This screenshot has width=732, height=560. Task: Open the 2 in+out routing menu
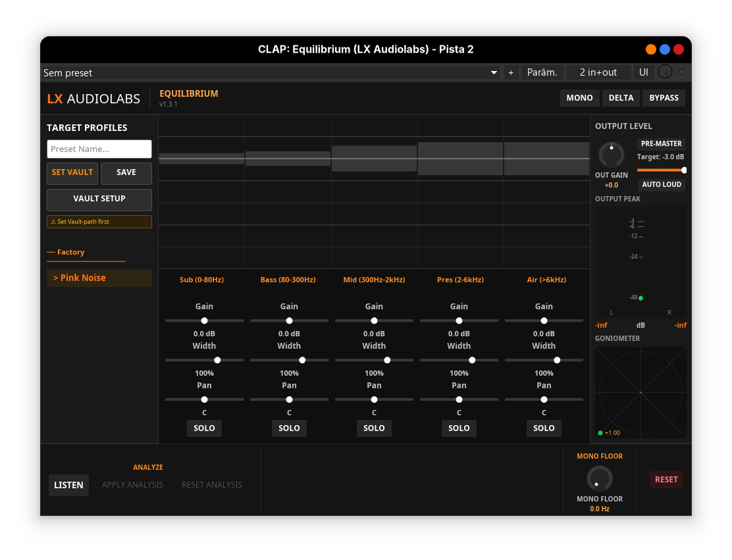click(598, 72)
